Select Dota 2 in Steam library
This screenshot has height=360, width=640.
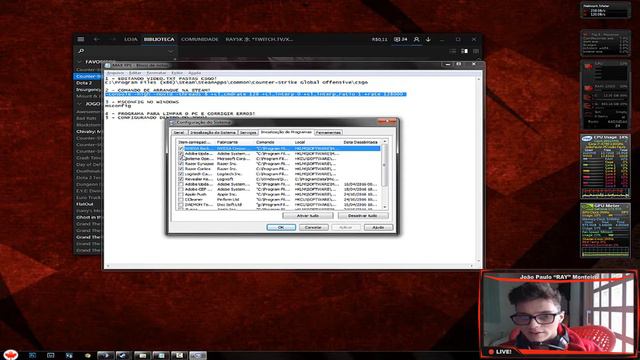coord(84,83)
